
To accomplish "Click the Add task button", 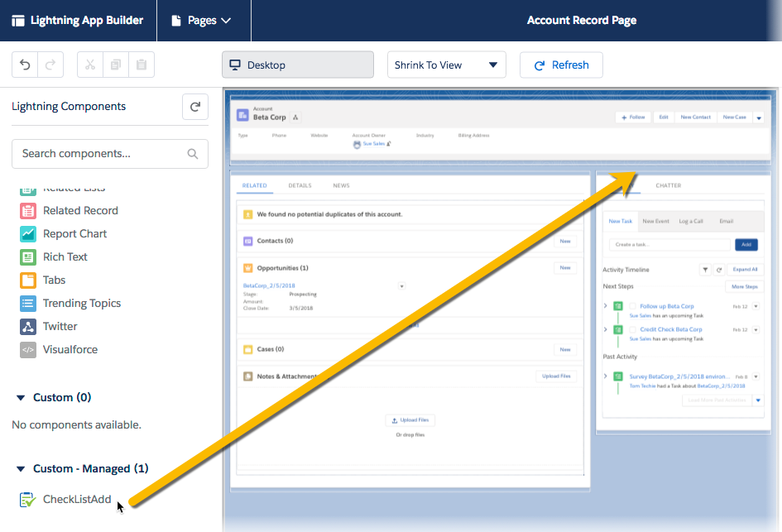I will coord(746,245).
